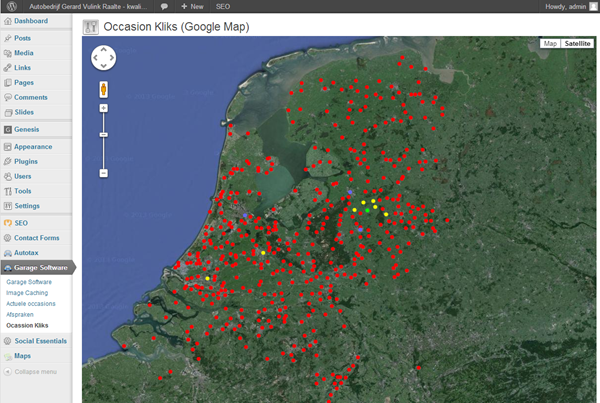The image size is (600, 403).
Task: Open the Appearance menu
Action: (33, 147)
